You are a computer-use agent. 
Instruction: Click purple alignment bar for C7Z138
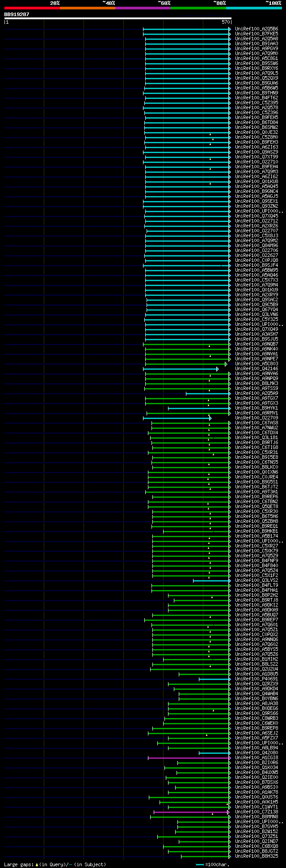tap(192, 812)
